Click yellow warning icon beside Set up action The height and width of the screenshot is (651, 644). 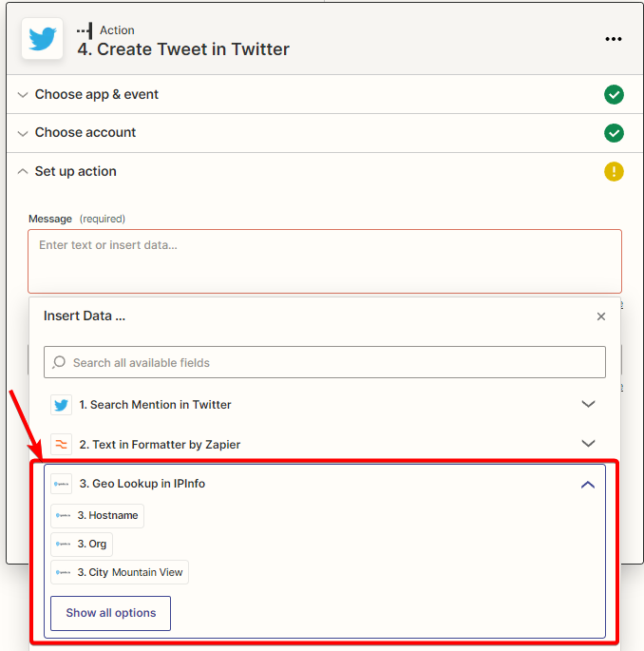(614, 171)
